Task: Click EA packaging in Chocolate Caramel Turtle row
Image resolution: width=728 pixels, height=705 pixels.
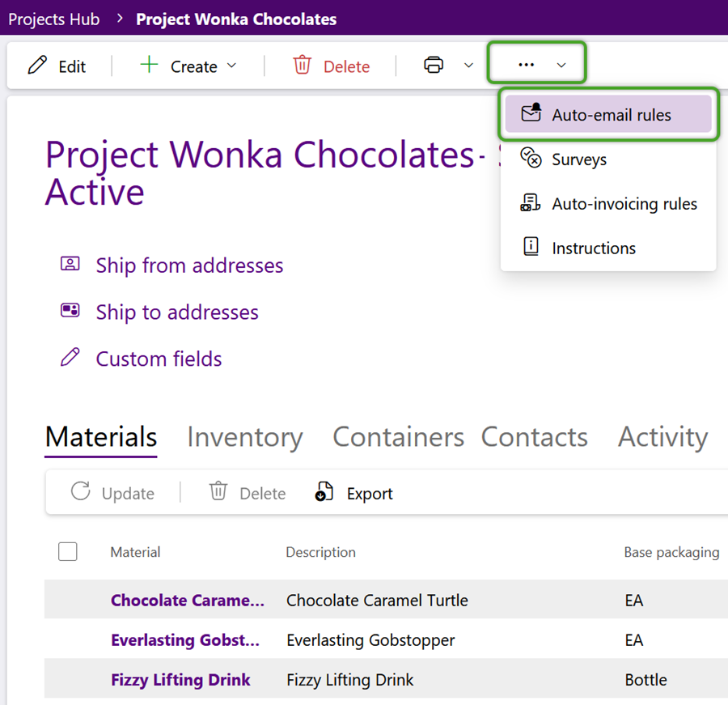Action: (633, 600)
